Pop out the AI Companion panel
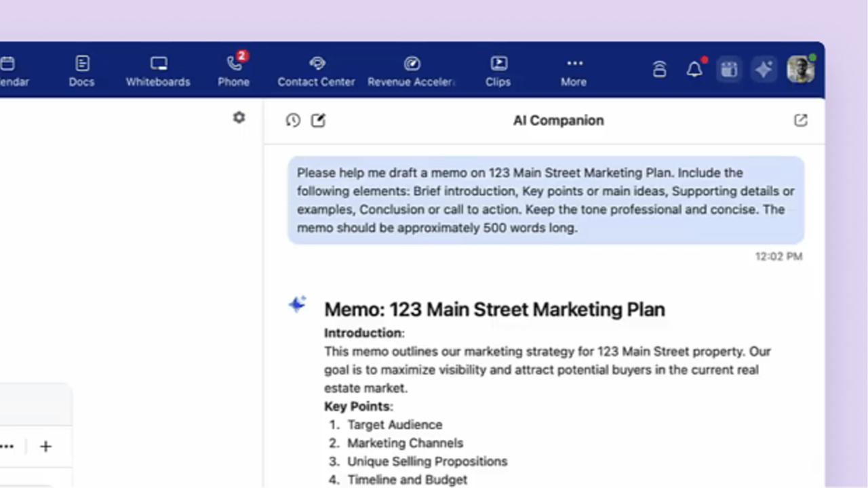This screenshot has height=488, width=868. click(x=801, y=121)
